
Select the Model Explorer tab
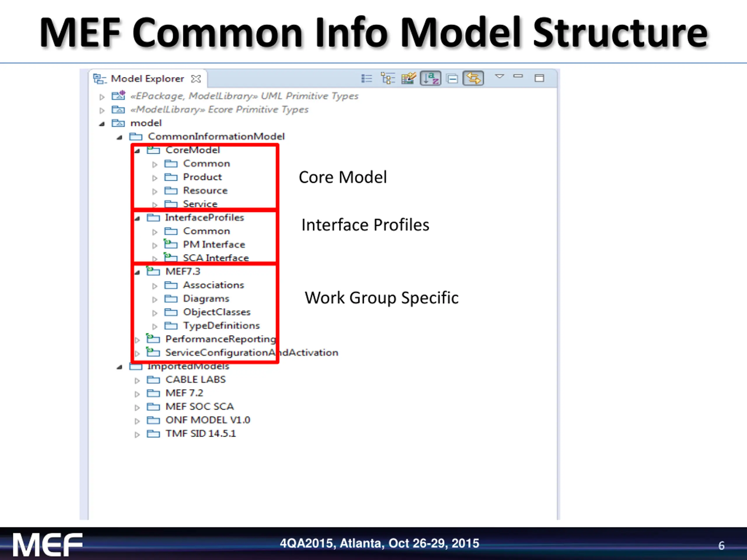148,79
